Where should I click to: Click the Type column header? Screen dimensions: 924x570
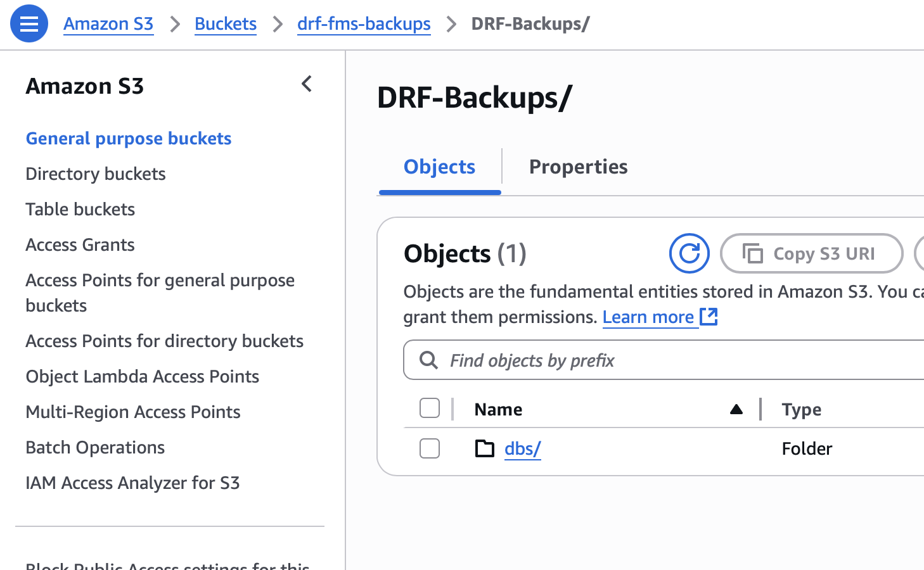point(802,409)
